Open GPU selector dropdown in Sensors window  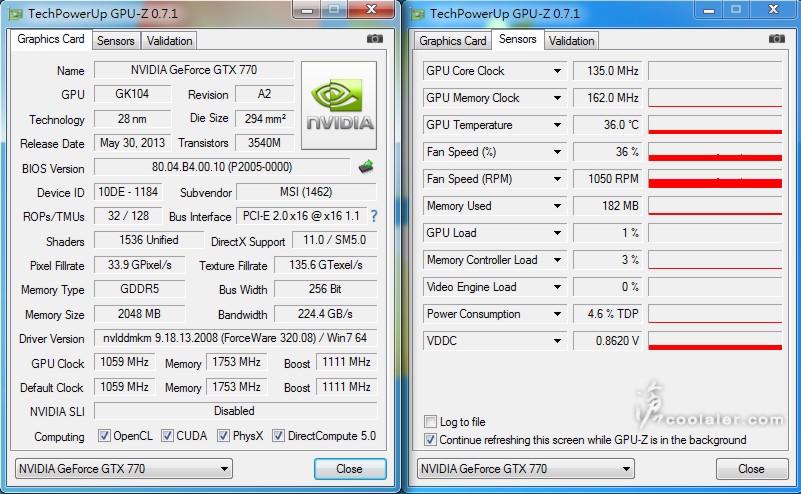click(526, 468)
